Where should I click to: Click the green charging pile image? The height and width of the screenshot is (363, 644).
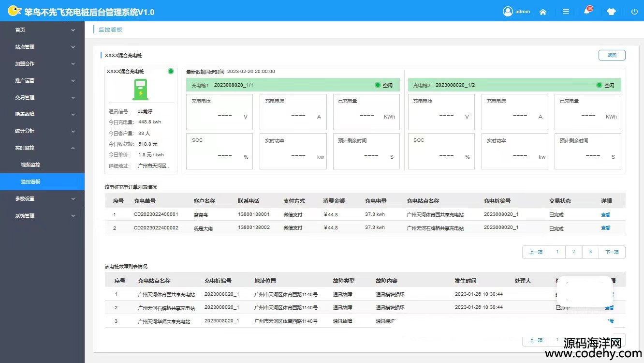(x=141, y=90)
